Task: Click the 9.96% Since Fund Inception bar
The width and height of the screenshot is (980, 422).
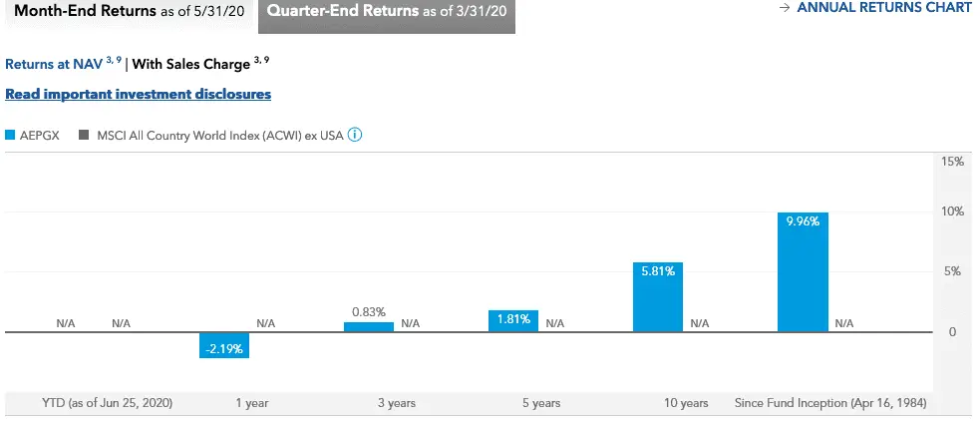Action: pos(803,271)
